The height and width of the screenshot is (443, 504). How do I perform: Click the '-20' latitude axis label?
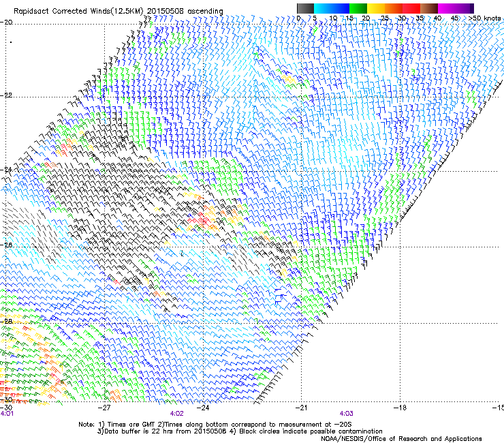pyautogui.click(x=6, y=22)
